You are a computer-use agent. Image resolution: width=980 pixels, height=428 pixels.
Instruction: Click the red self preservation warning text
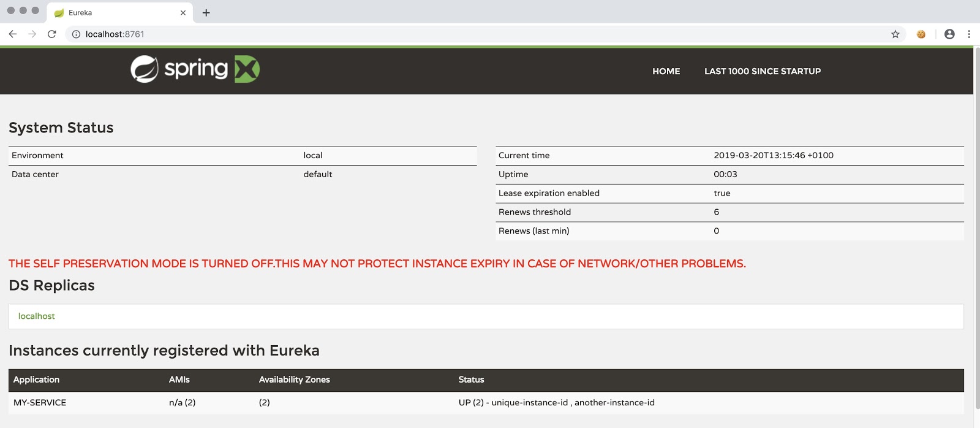pyautogui.click(x=377, y=264)
